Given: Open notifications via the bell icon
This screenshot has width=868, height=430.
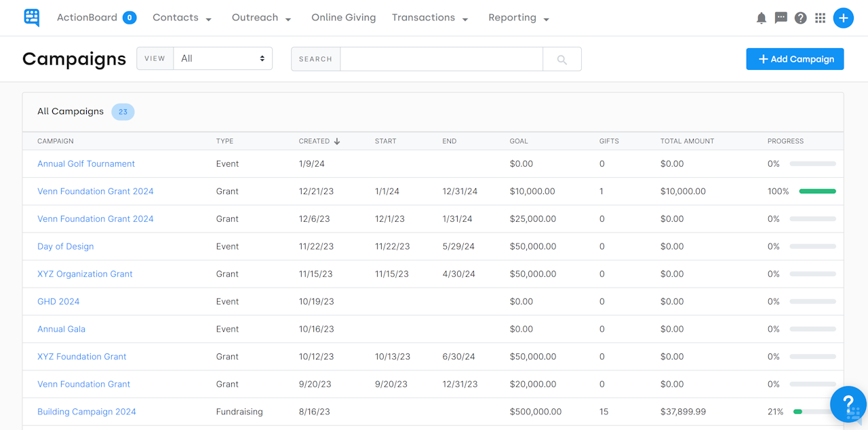Looking at the screenshot, I should point(761,18).
